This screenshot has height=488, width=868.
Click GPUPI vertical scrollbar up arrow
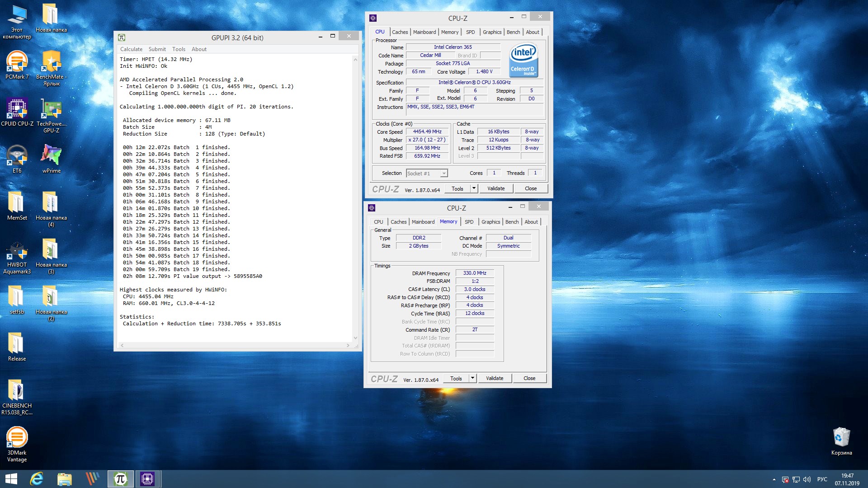[x=355, y=59]
